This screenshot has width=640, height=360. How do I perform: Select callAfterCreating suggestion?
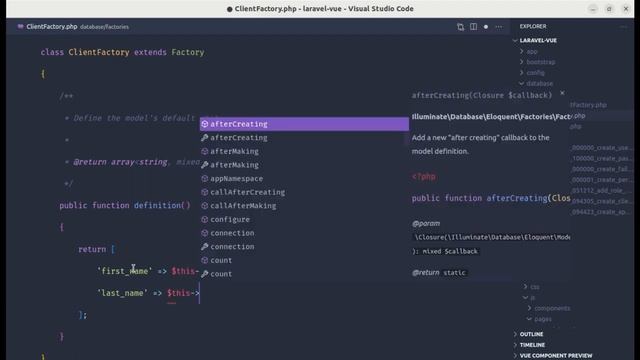304,192
